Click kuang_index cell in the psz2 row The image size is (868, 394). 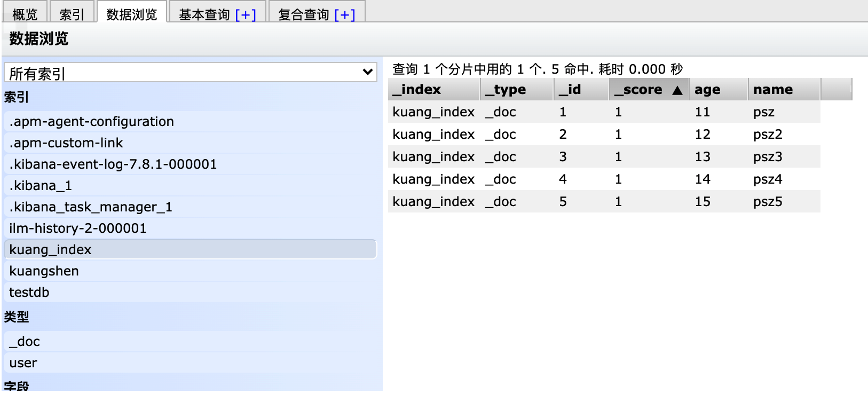point(433,135)
